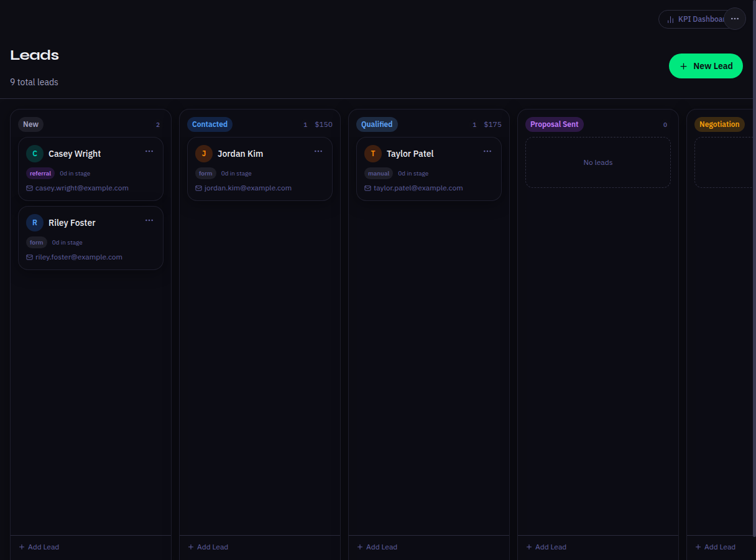Open Riley Foster card options menu
756x560 pixels.
(149, 220)
